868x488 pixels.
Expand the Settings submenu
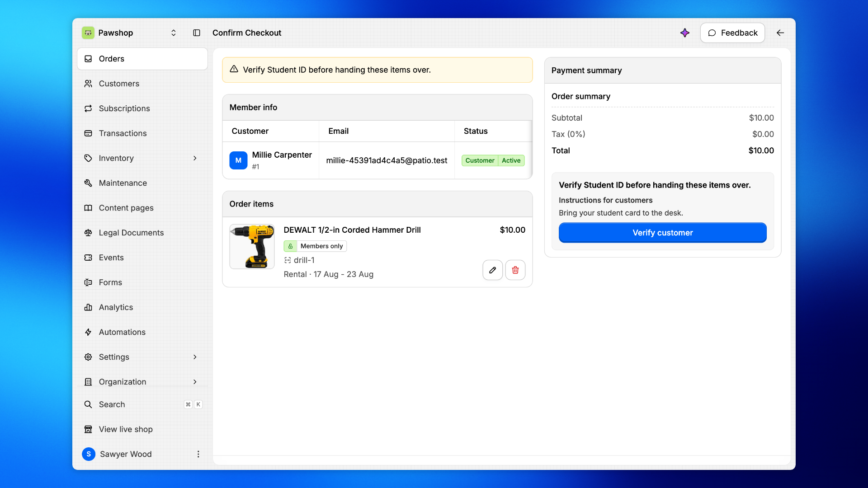[195, 357]
